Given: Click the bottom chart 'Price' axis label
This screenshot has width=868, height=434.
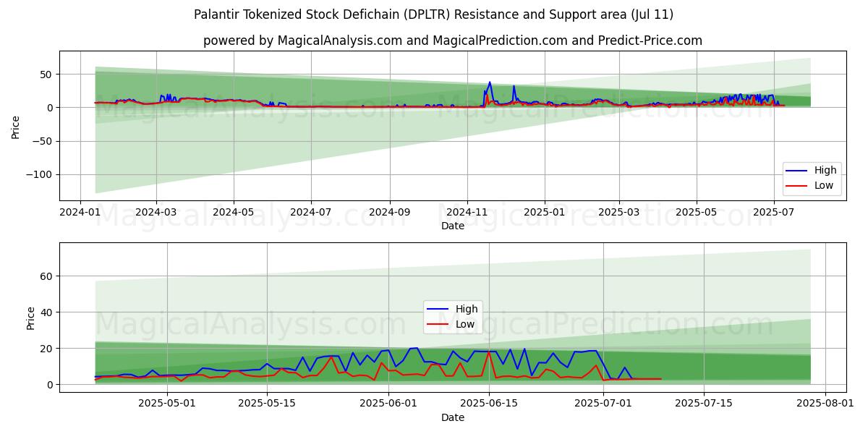Looking at the screenshot, I should (30, 318).
